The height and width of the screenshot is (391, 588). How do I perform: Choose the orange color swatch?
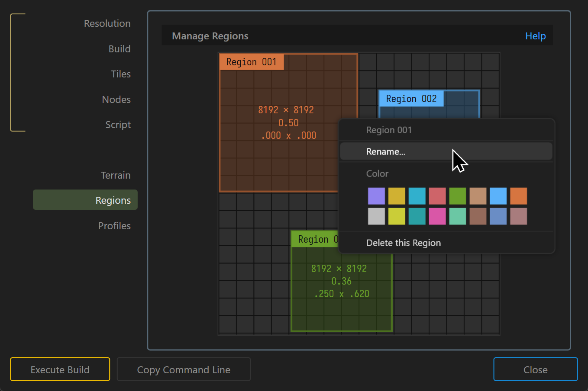[x=518, y=196]
